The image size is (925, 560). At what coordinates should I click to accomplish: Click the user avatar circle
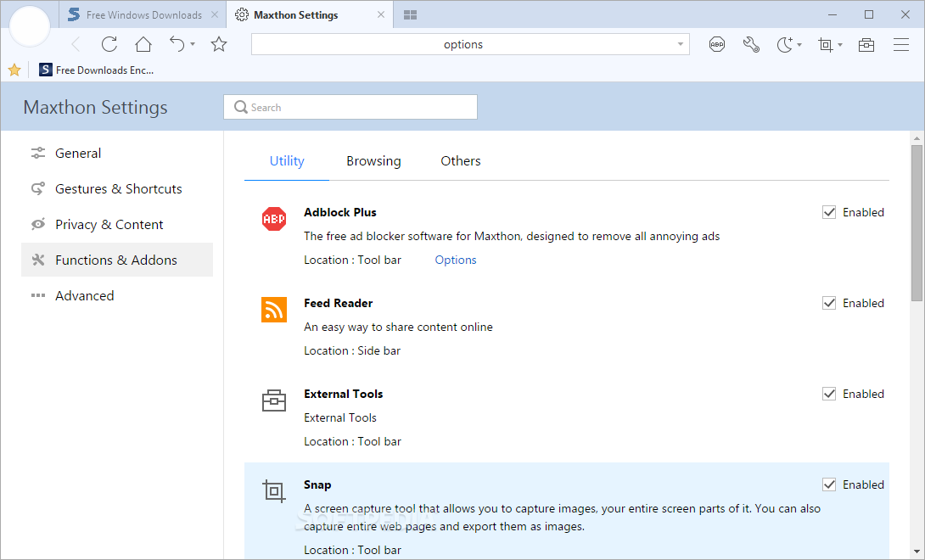[x=30, y=26]
